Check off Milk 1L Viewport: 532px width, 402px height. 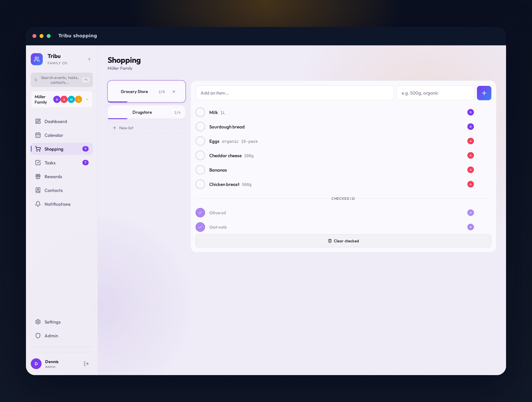[x=200, y=112]
